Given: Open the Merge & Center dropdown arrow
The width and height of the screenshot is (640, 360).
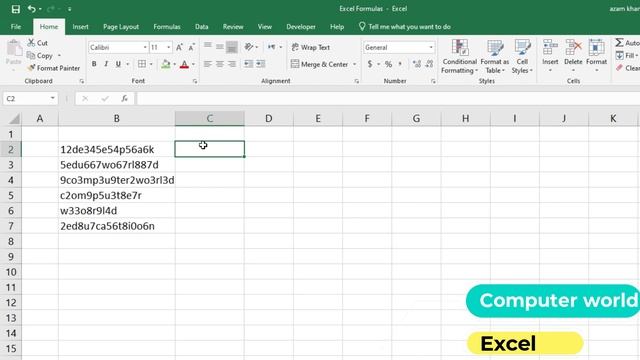Looking at the screenshot, I should 354,64.
